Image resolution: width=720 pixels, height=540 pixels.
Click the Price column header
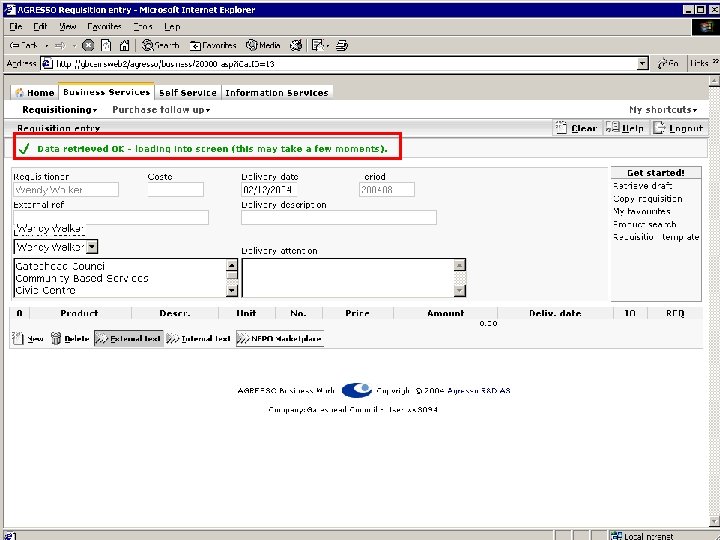[x=357, y=313]
